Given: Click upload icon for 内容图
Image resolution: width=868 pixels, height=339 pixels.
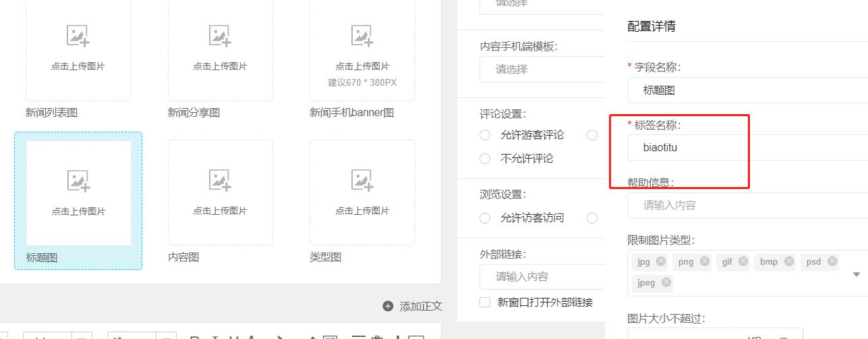Looking at the screenshot, I should tap(221, 180).
